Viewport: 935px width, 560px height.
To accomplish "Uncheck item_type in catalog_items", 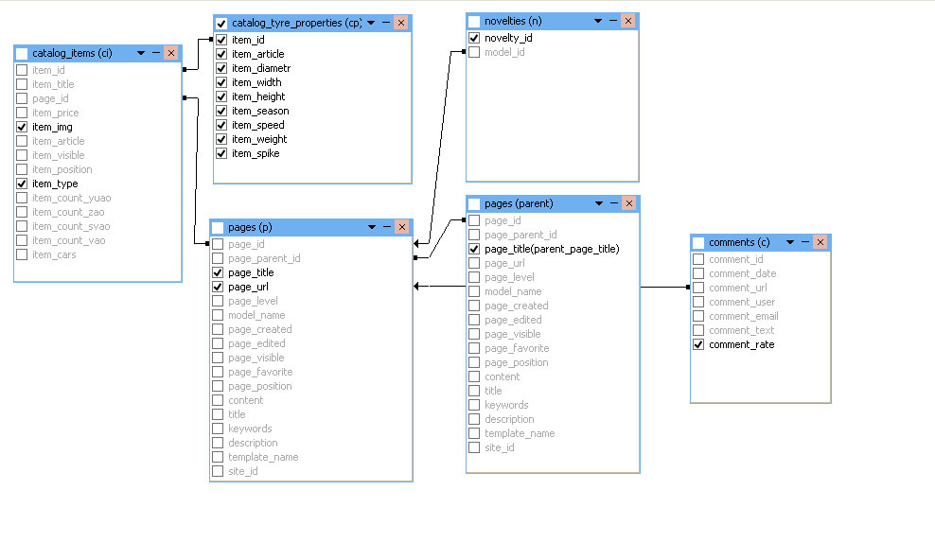I will [22, 184].
